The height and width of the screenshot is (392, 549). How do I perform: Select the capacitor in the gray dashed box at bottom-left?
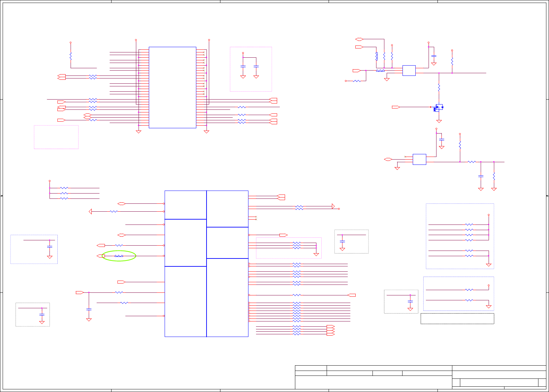pos(42,315)
